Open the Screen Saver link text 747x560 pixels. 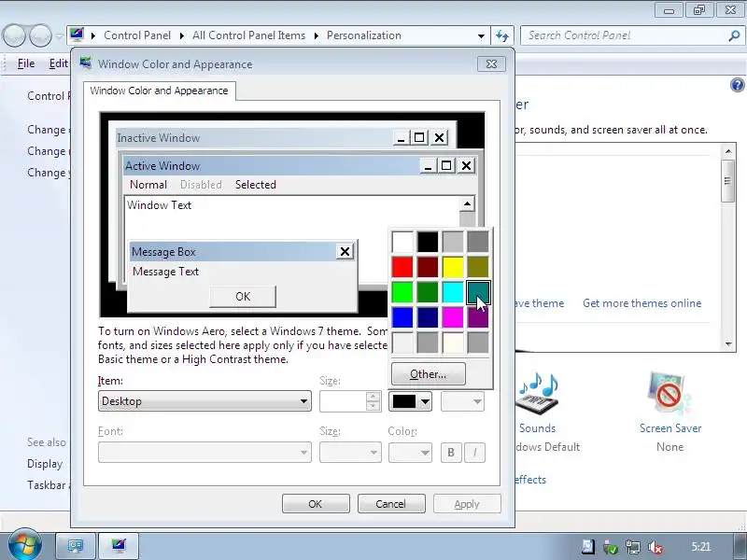(670, 428)
